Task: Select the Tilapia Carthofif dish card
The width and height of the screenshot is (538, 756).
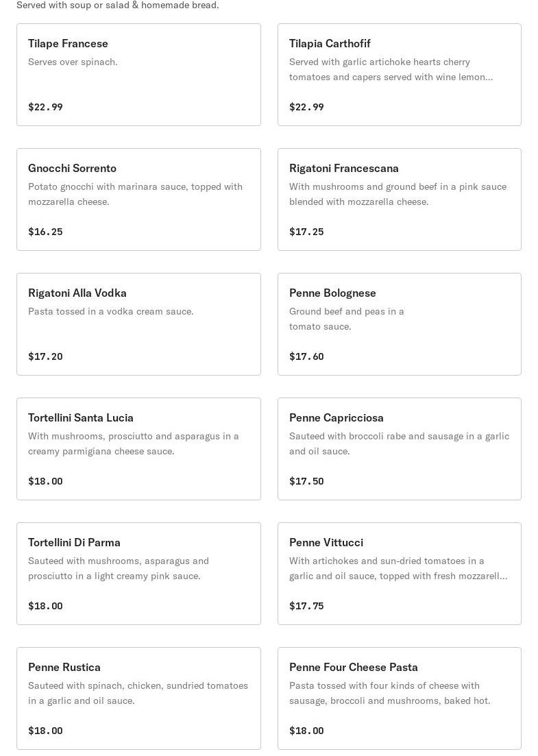Action: (x=399, y=75)
